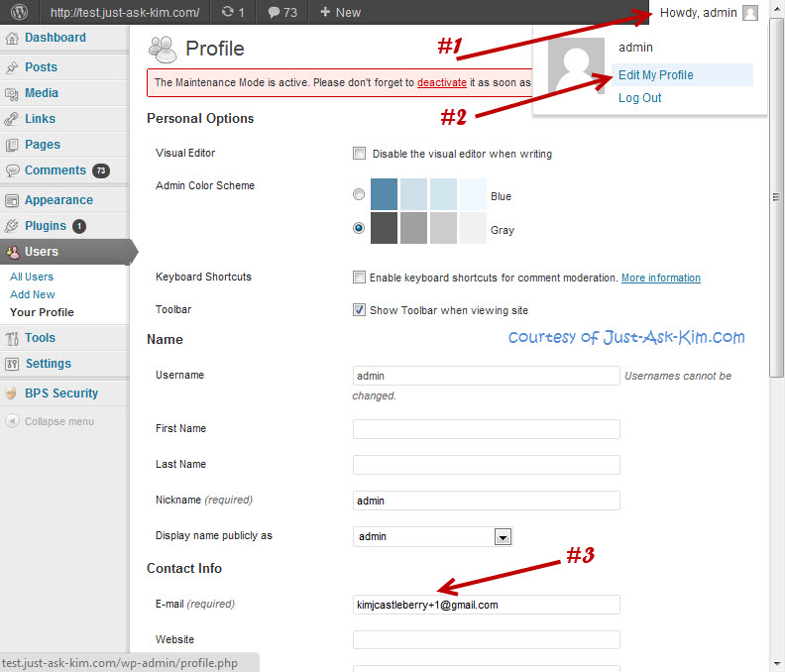Click the vertical scrollbar thumb
Viewport: 785px width, 672px height.
(776, 197)
